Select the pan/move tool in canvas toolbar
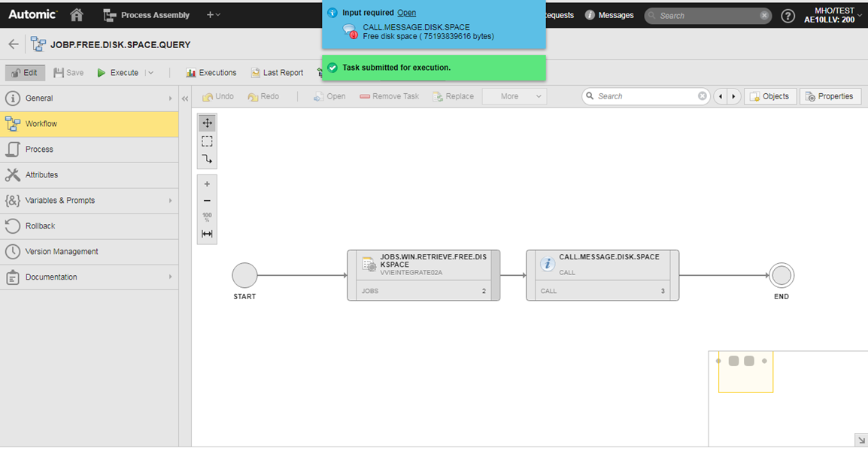Viewport: 868px width, 451px height. click(x=207, y=123)
